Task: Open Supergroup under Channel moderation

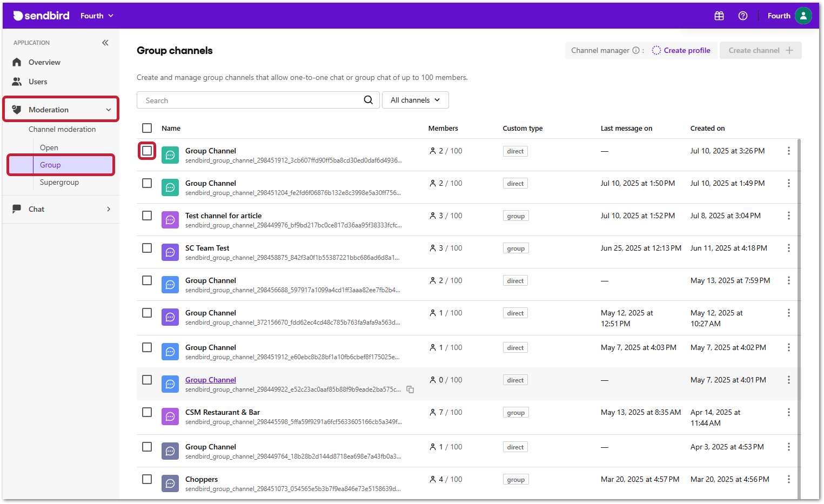Action: point(59,182)
